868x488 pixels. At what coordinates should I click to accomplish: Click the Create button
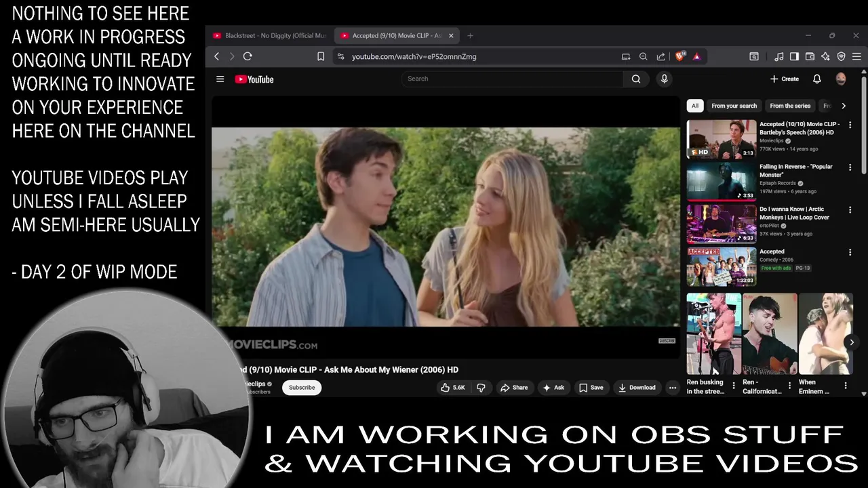tap(785, 79)
